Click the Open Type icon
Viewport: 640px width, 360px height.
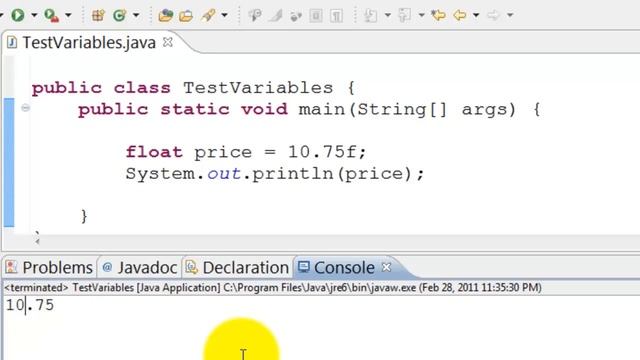pos(165,15)
